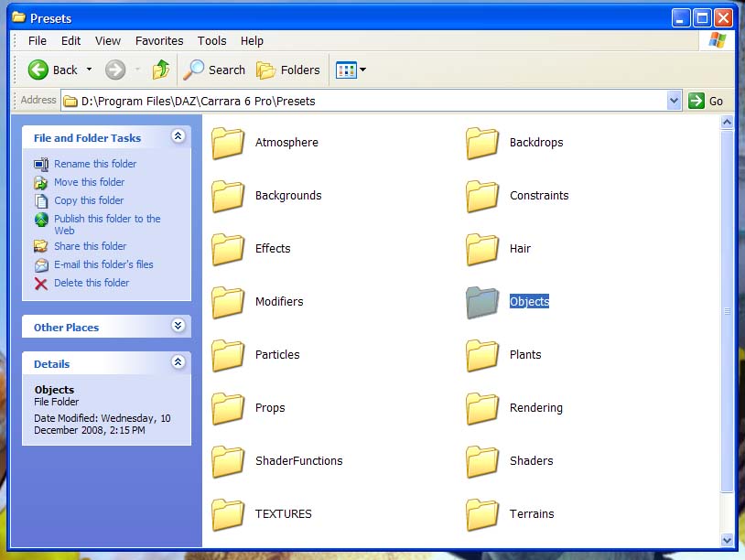This screenshot has width=745, height=560.
Task: Collapse the File and Folder Tasks panel
Action: (x=178, y=136)
